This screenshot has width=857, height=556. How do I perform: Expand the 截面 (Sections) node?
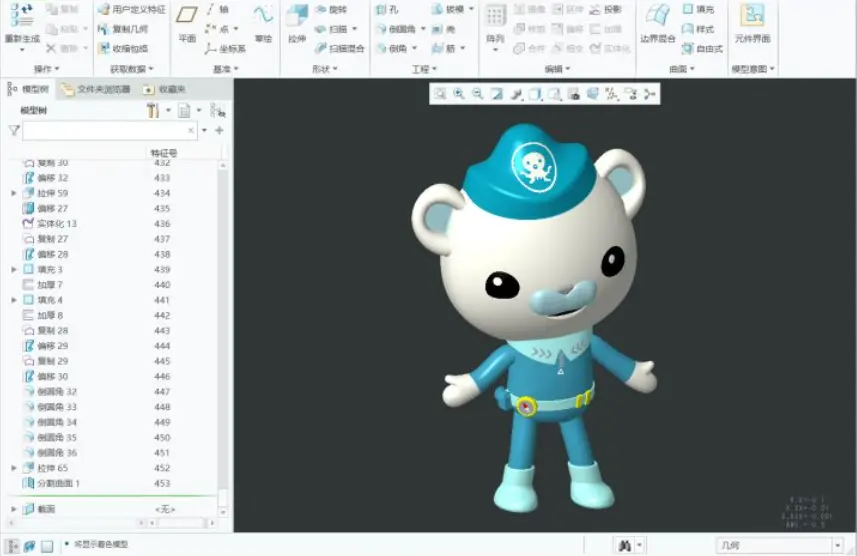point(14,509)
